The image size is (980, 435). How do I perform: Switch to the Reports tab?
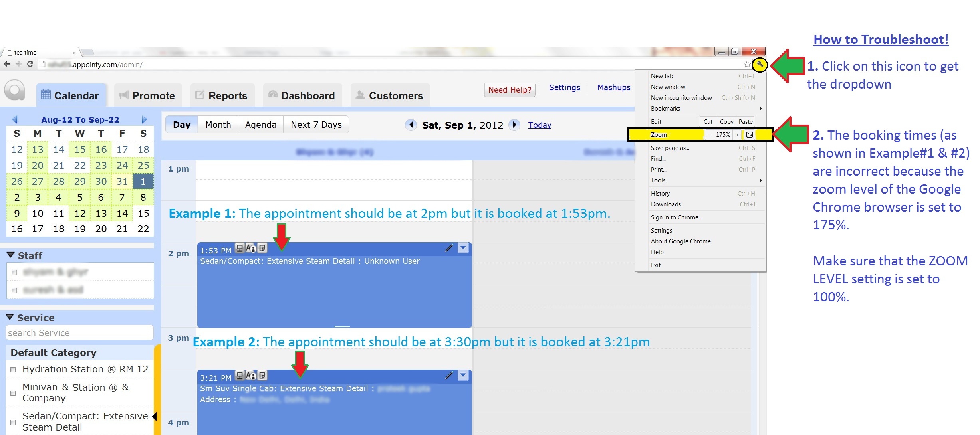[222, 96]
